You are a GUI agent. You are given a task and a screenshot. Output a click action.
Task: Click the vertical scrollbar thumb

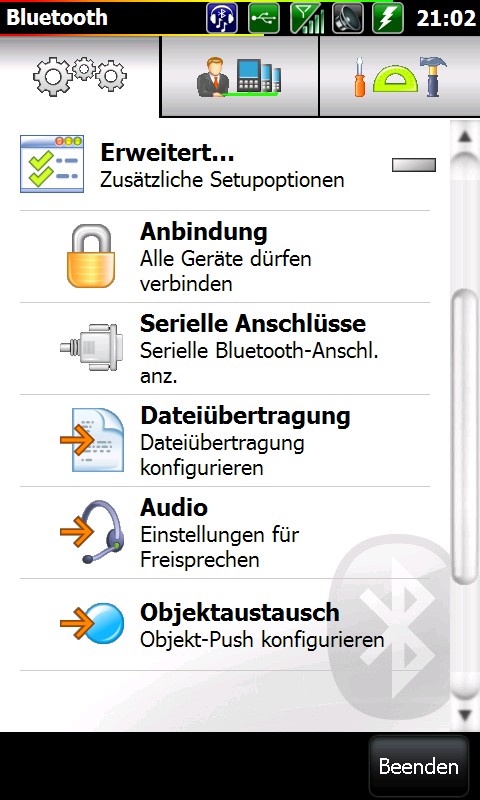pos(465,436)
